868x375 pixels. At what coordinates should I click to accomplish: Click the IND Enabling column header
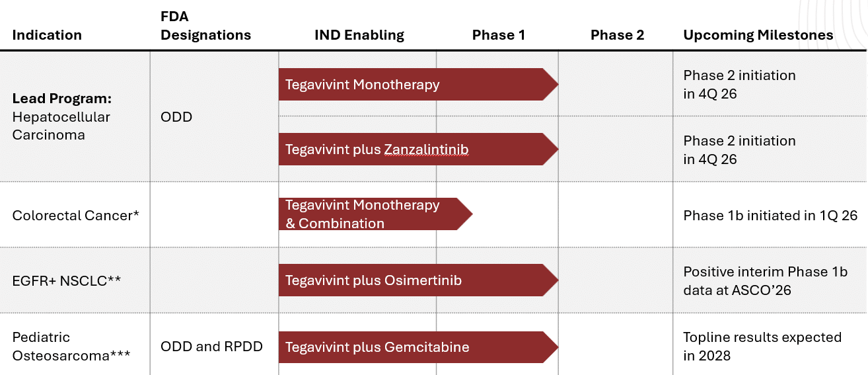pos(359,35)
